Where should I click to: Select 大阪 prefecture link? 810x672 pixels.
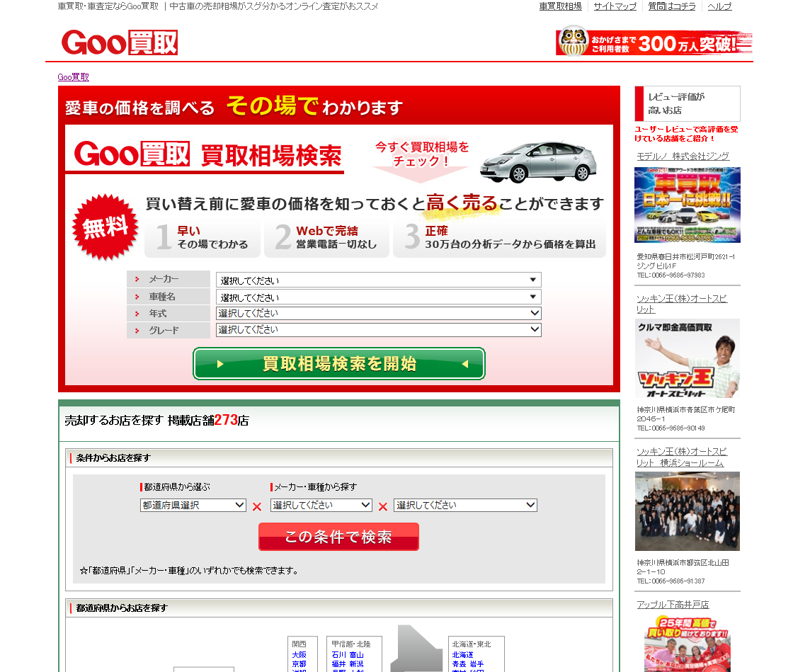pos(299,655)
